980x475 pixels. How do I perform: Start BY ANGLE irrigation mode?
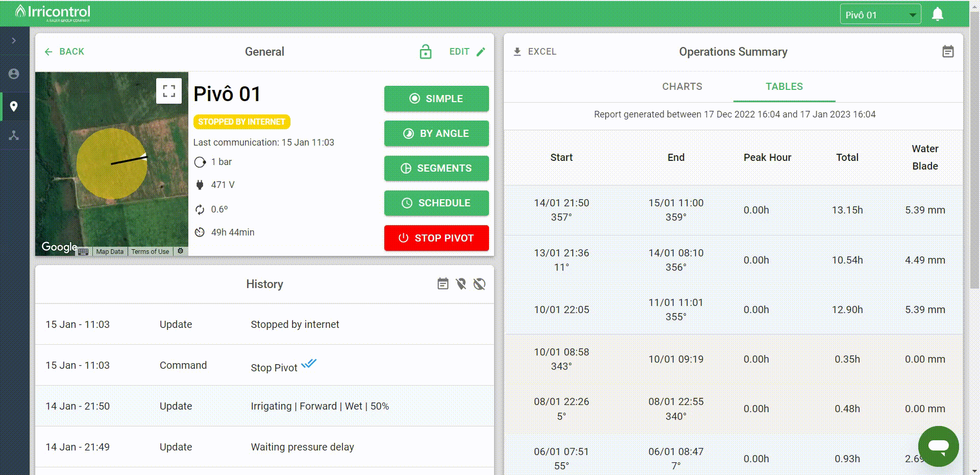coord(436,133)
